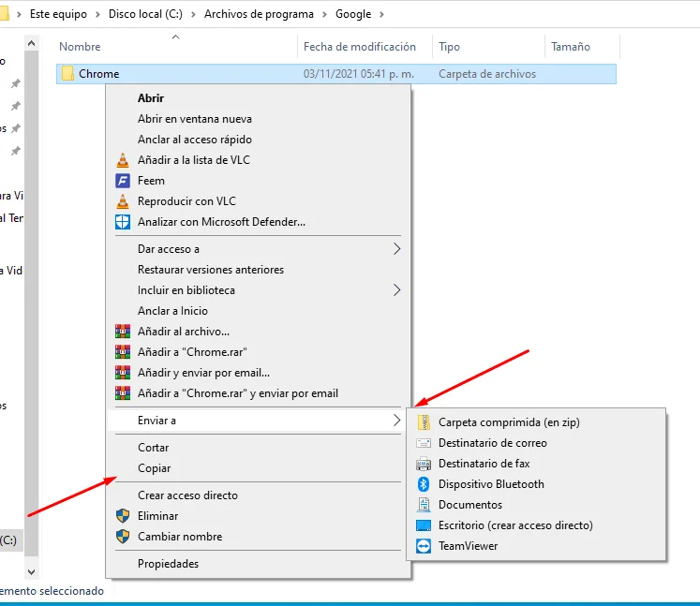Click the UAC shield icon beside Cambiar nombre
This screenshot has width=700, height=606.
pyautogui.click(x=123, y=537)
